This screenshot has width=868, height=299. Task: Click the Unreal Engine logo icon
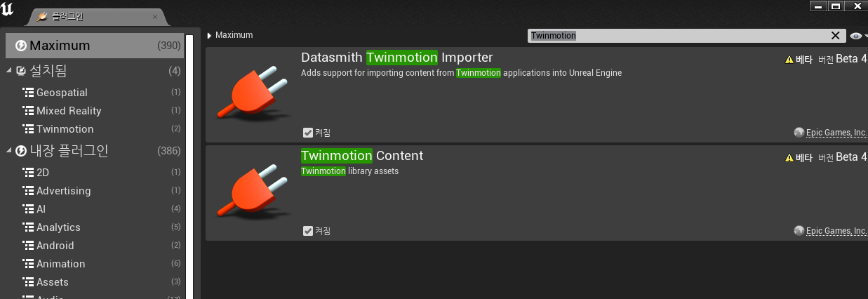point(8,9)
